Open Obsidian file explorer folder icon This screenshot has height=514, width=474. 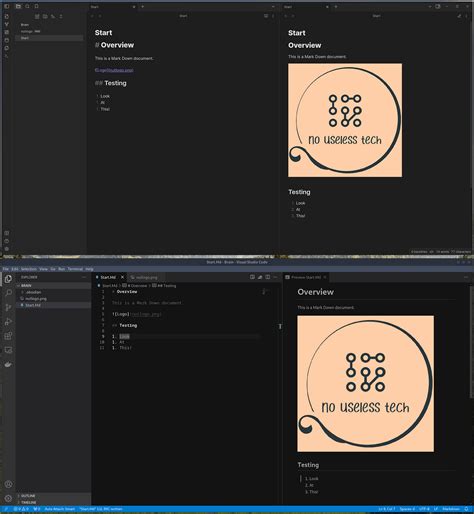18,6
